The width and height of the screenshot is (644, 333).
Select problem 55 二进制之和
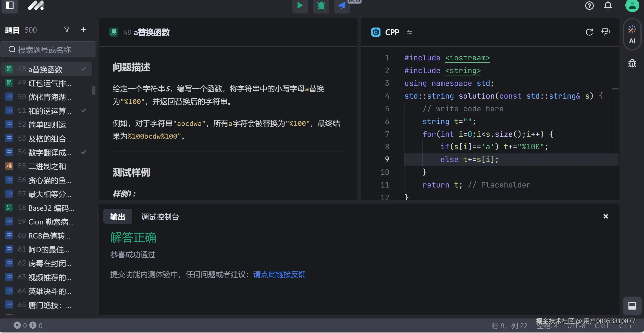click(46, 166)
